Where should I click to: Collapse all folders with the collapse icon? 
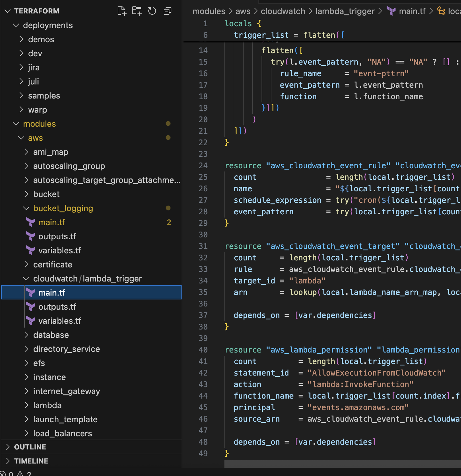click(168, 11)
